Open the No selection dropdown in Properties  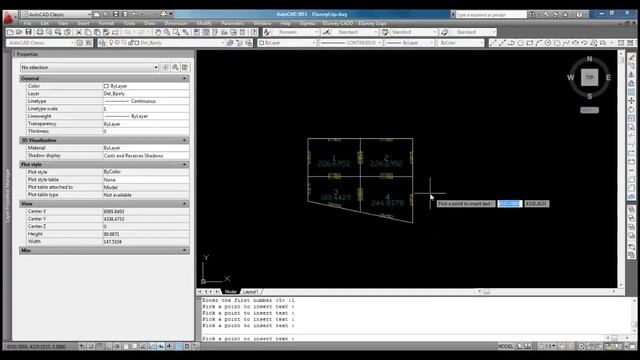89,67
